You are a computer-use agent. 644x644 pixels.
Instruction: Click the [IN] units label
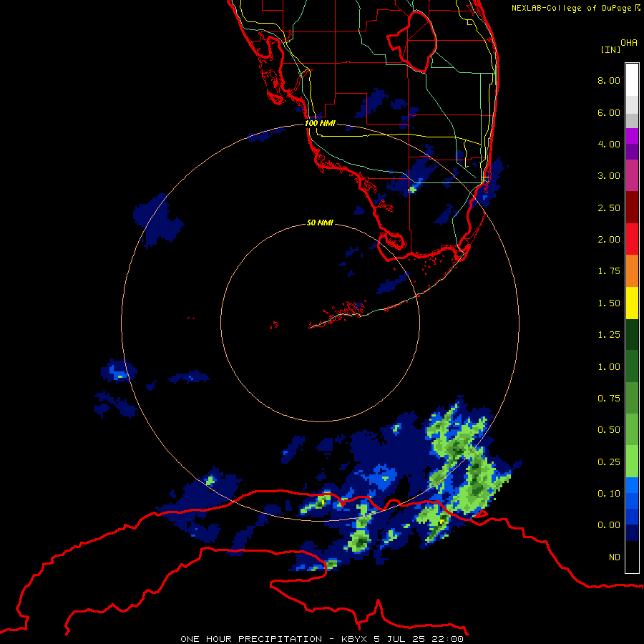pos(610,49)
